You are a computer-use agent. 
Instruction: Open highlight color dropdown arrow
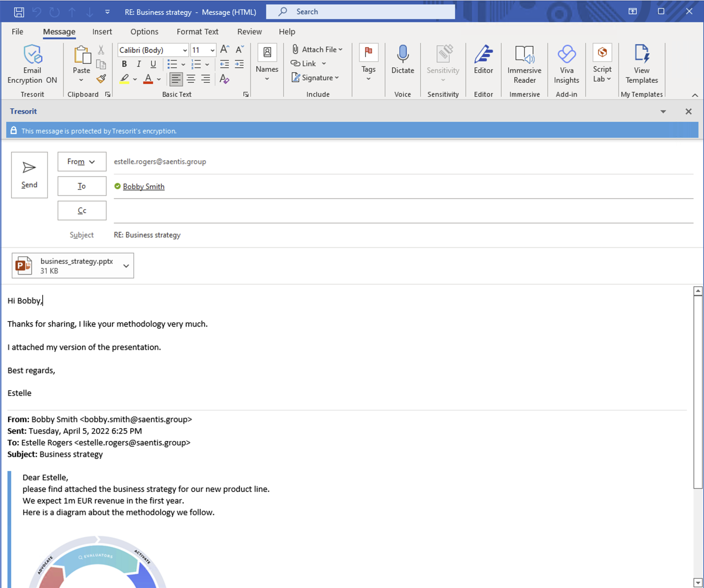pos(135,80)
